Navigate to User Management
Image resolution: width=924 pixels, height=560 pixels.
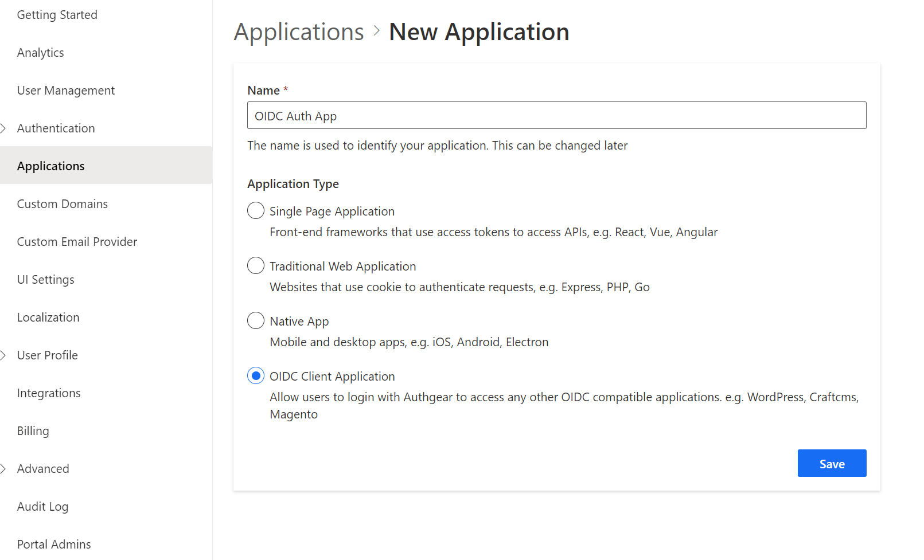pyautogui.click(x=65, y=90)
